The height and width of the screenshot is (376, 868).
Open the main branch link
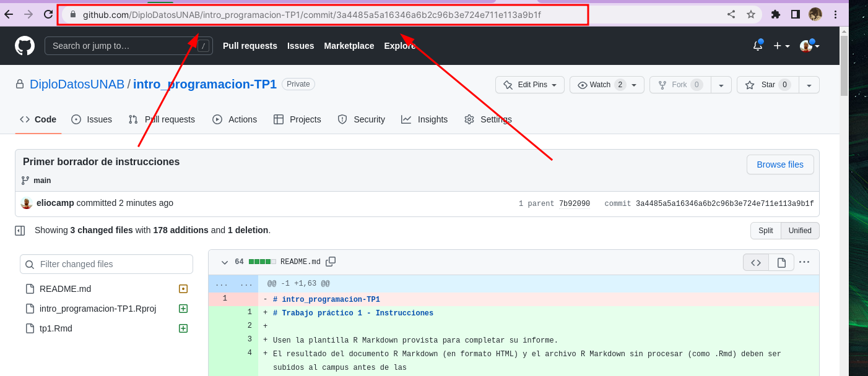42,181
